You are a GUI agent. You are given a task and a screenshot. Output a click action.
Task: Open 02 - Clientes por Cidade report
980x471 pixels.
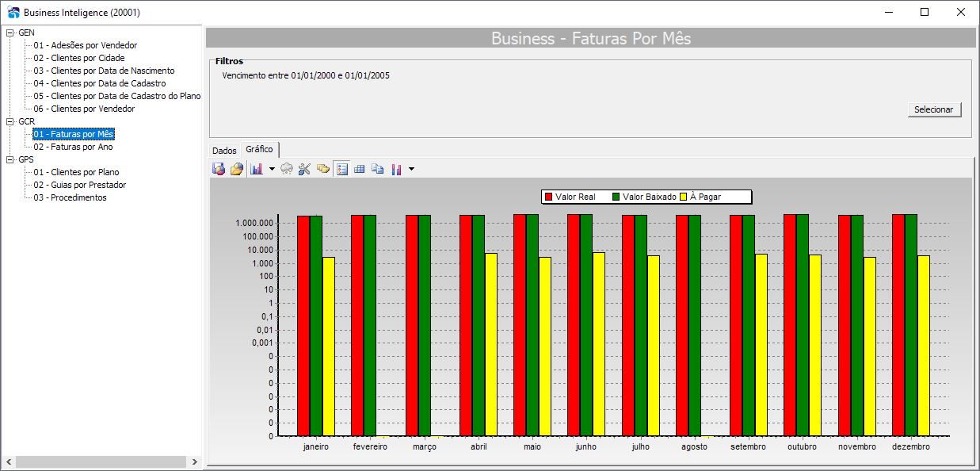[78, 58]
